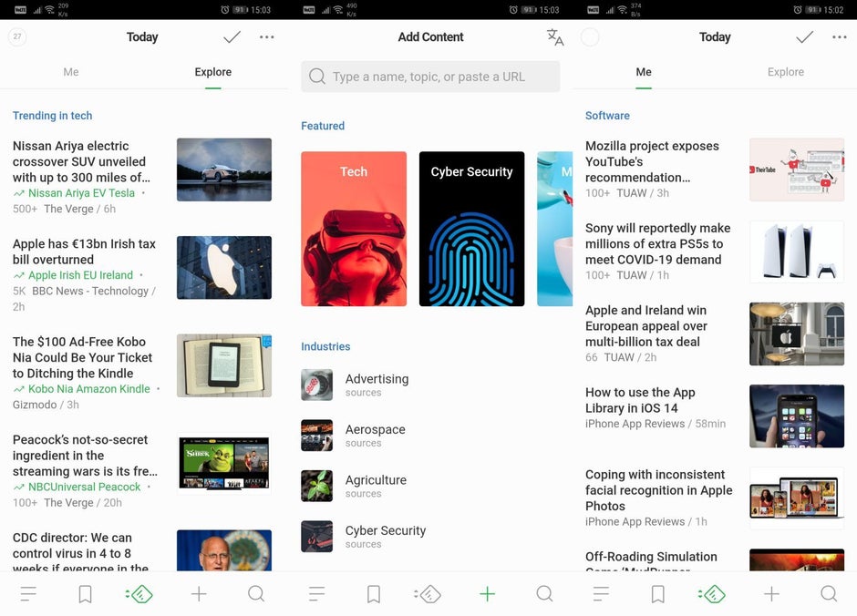Screen dimensions: 857x616
Task: Tap bookmark icon in middle screen bottom bar
Action: [x=374, y=594]
